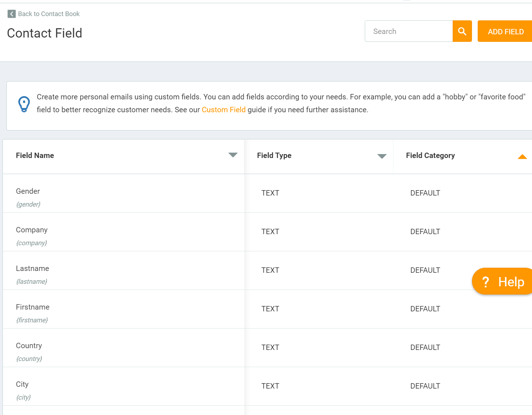
Task: Click the Field Category column header
Action: click(x=430, y=155)
